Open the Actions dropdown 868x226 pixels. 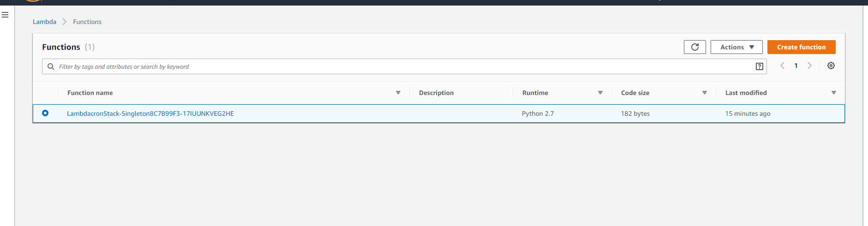tap(736, 47)
